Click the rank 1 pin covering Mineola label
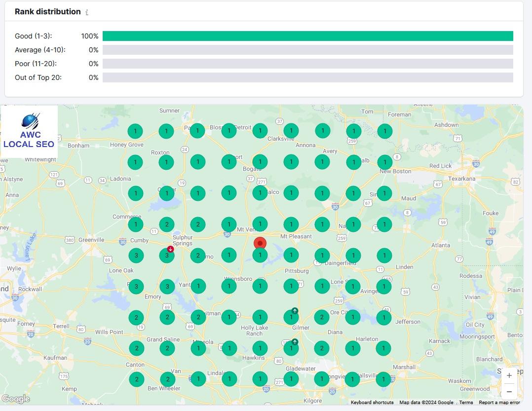This screenshot has height=411, width=532. click(x=198, y=348)
